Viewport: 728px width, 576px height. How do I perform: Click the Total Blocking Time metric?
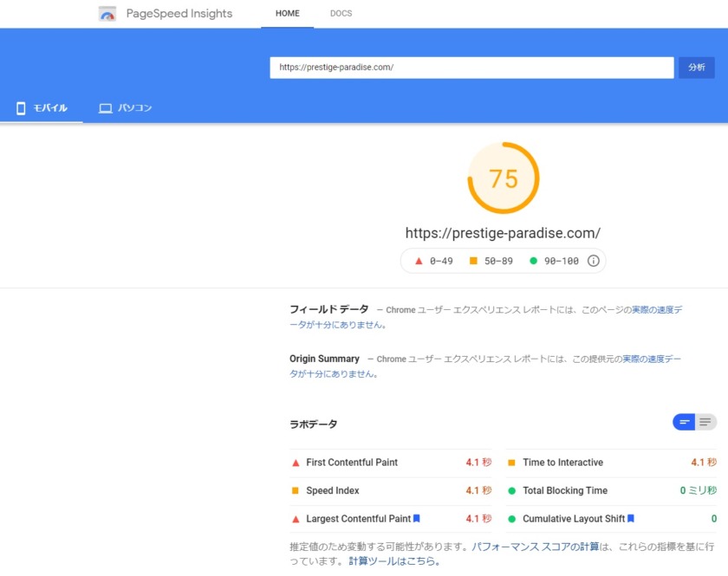pos(612,490)
